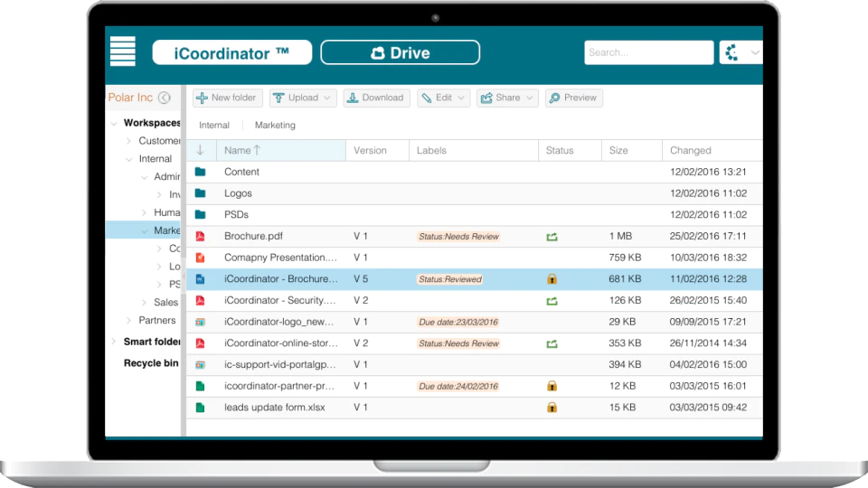868x488 pixels.
Task: Collapse the Workspaces tree node
Action: (114, 123)
